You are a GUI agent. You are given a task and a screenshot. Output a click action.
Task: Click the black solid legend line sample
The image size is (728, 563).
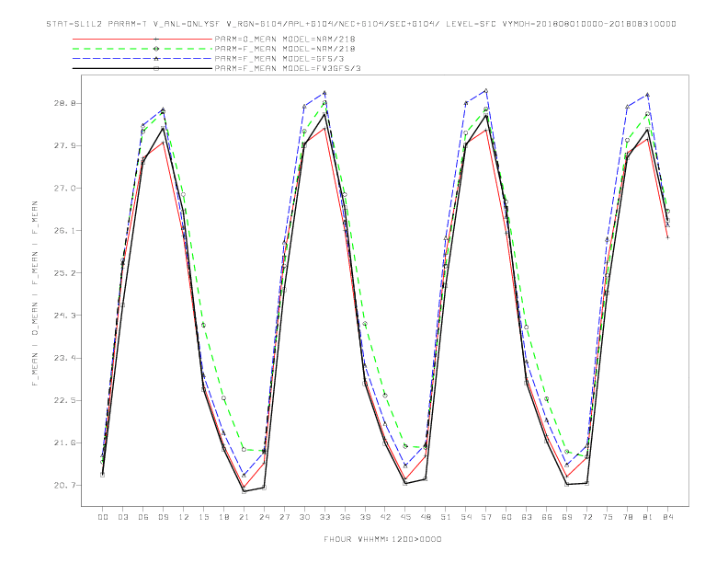tap(142, 68)
